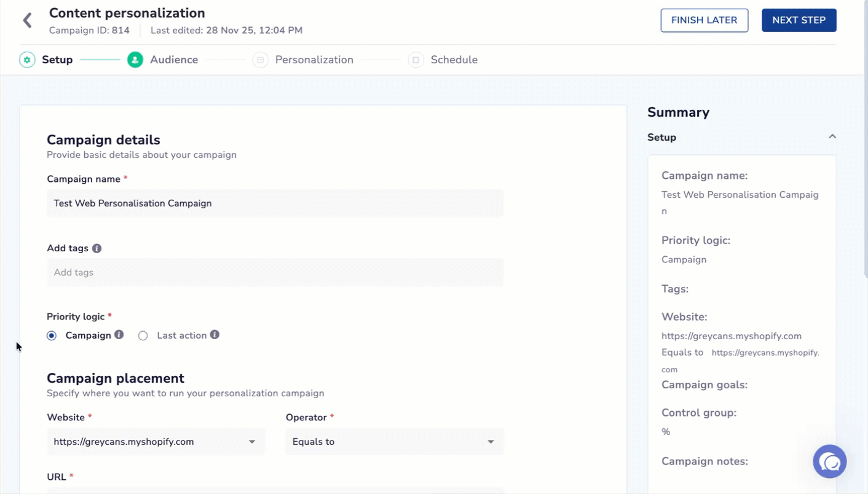
Task: Click the Campaign placement heading
Action: coord(116,378)
